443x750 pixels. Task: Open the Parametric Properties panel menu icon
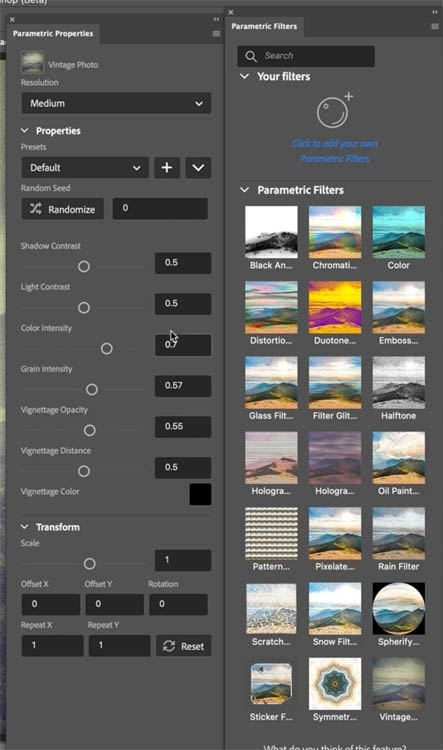216,33
